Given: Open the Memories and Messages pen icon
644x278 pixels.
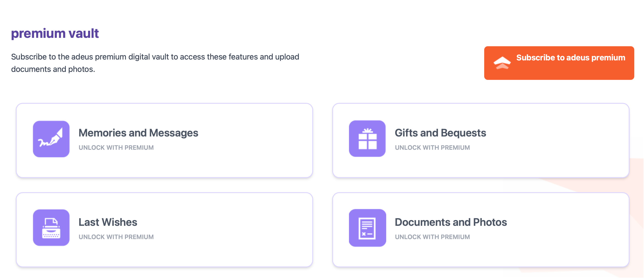Looking at the screenshot, I should (51, 139).
